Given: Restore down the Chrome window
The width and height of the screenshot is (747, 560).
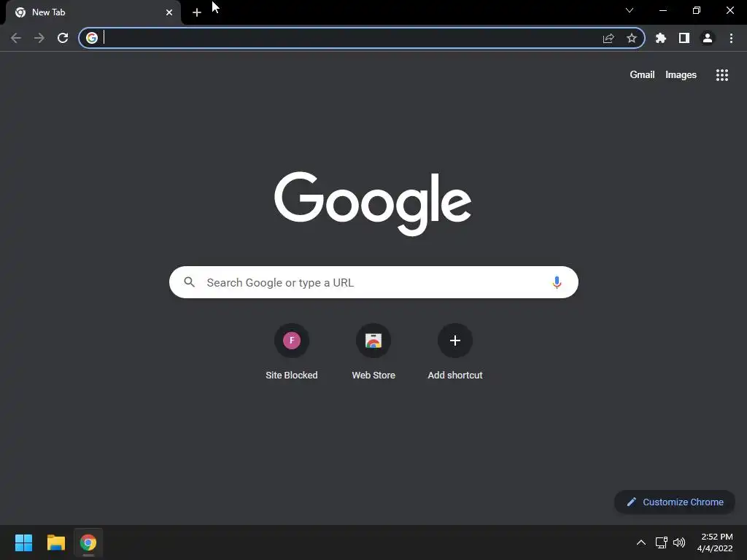Looking at the screenshot, I should (x=697, y=10).
